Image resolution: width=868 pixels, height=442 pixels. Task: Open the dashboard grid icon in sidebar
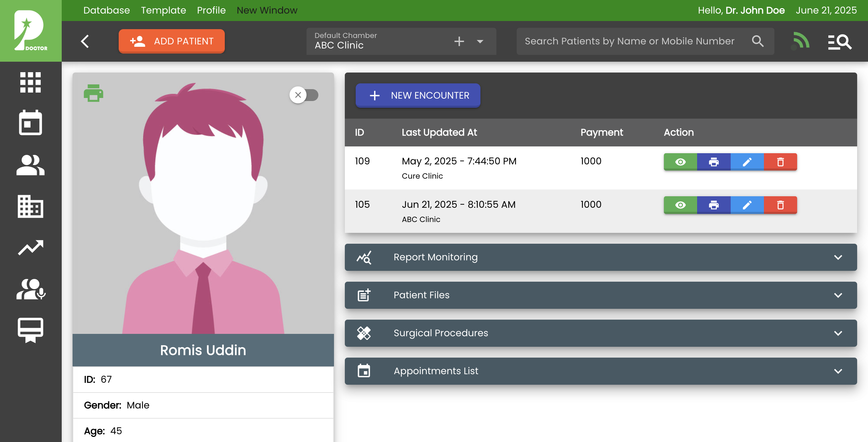tap(31, 82)
